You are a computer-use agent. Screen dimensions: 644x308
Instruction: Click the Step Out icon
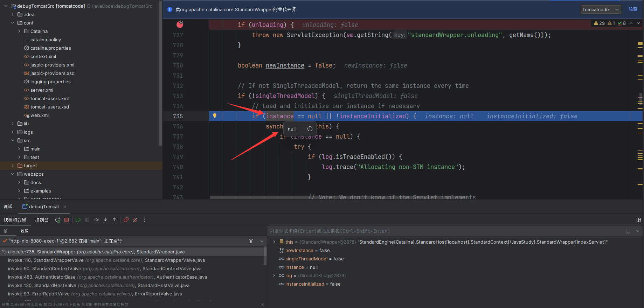[x=115, y=220]
